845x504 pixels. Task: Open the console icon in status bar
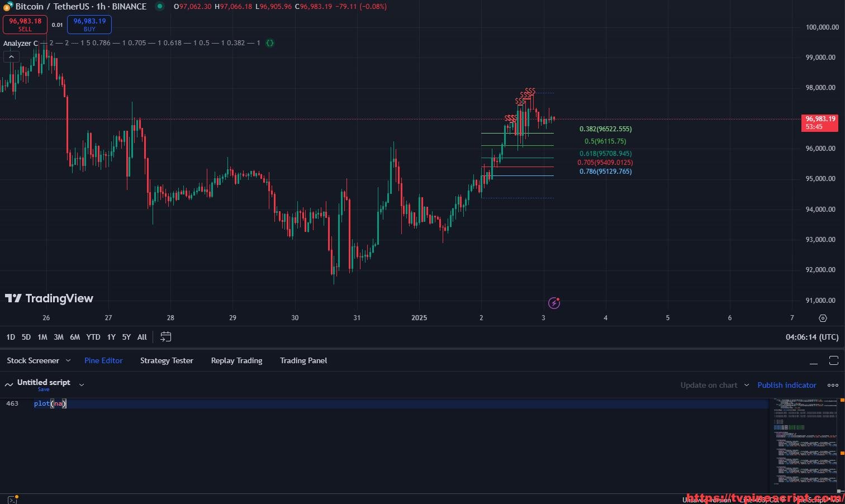pos(12,500)
